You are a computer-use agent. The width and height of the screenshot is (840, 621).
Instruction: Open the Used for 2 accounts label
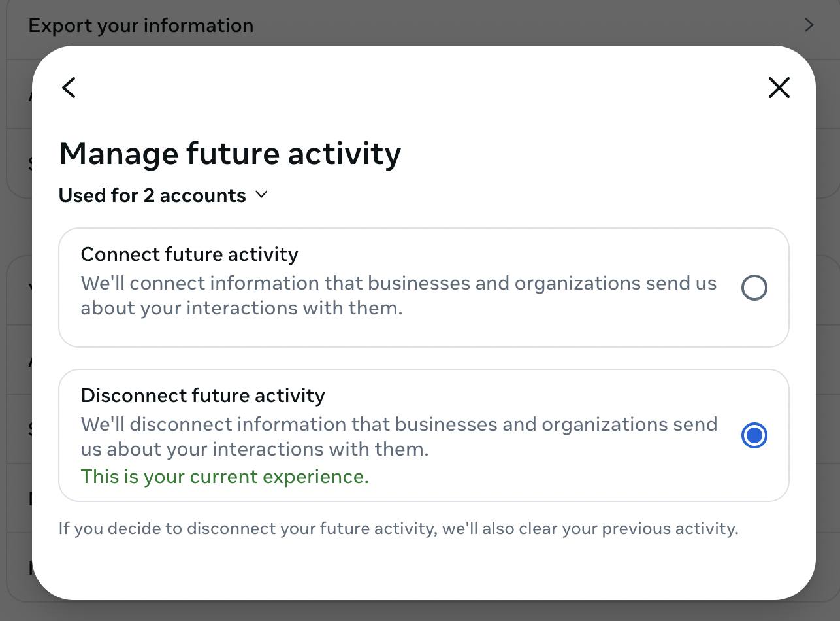(152, 195)
